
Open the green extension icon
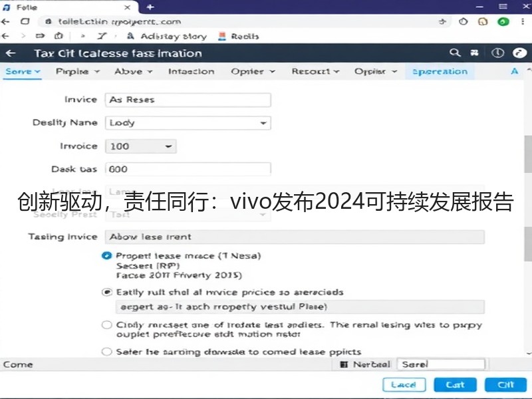(x=503, y=22)
